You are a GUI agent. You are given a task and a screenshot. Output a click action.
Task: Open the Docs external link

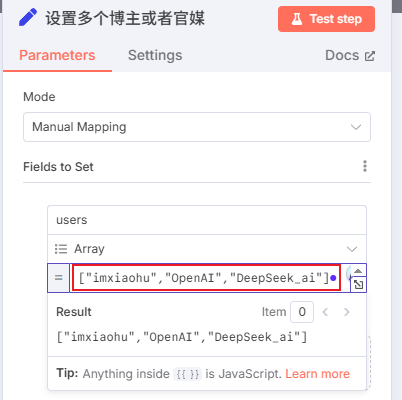350,55
